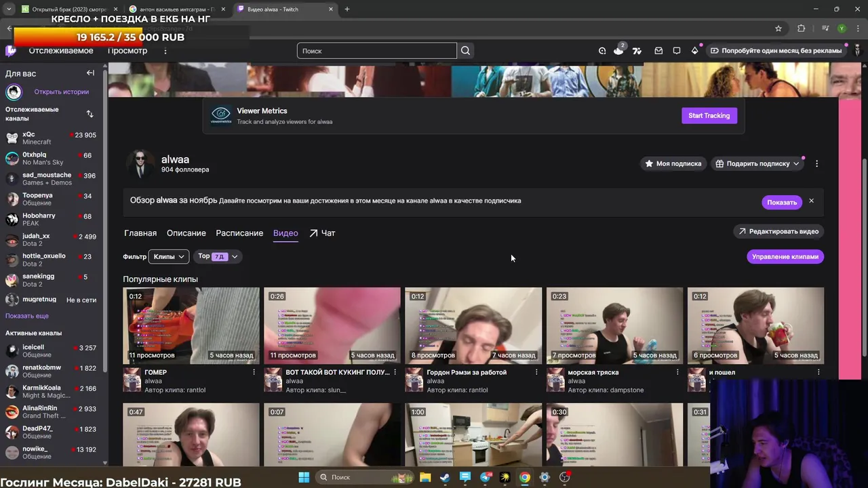Open sad_moustache channel in sidebar
Image resolution: width=868 pixels, height=488 pixels.
pos(51,179)
